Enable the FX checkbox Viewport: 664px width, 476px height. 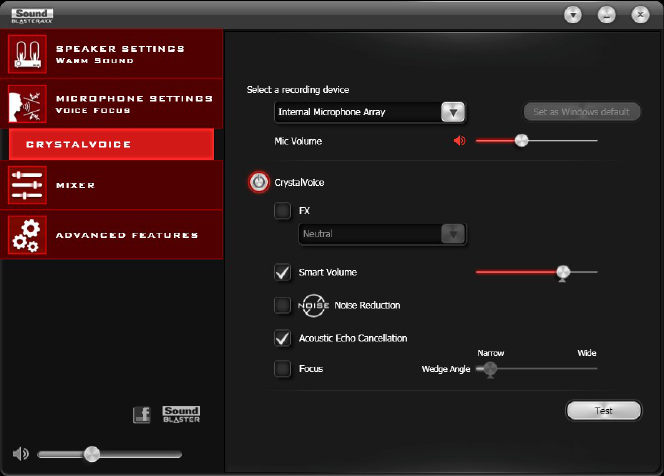282,210
